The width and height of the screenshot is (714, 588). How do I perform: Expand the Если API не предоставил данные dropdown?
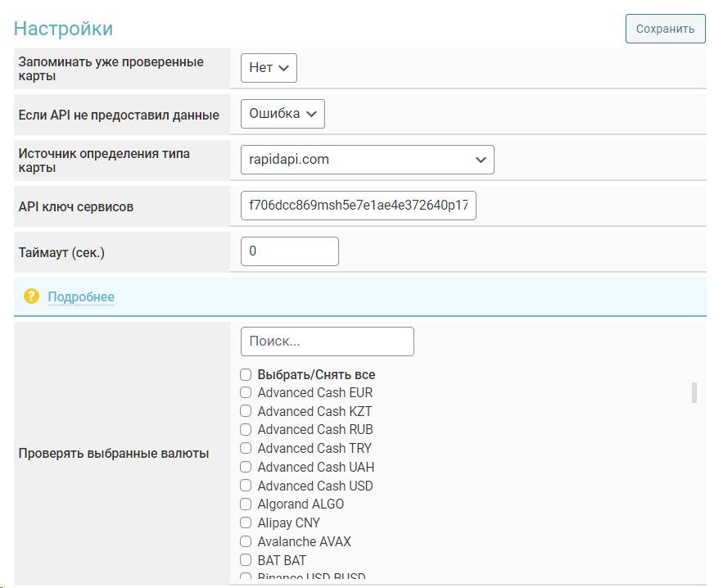[282, 114]
